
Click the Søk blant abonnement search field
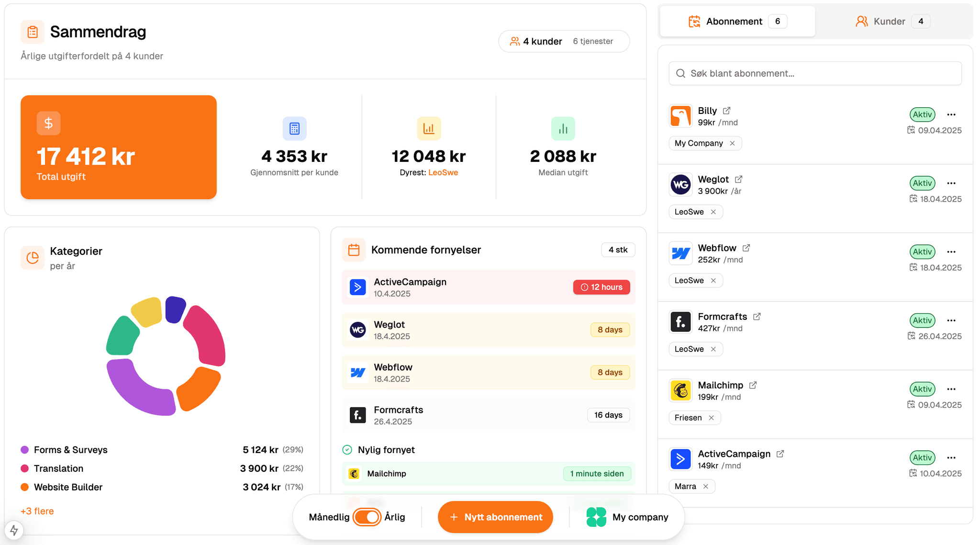point(815,73)
